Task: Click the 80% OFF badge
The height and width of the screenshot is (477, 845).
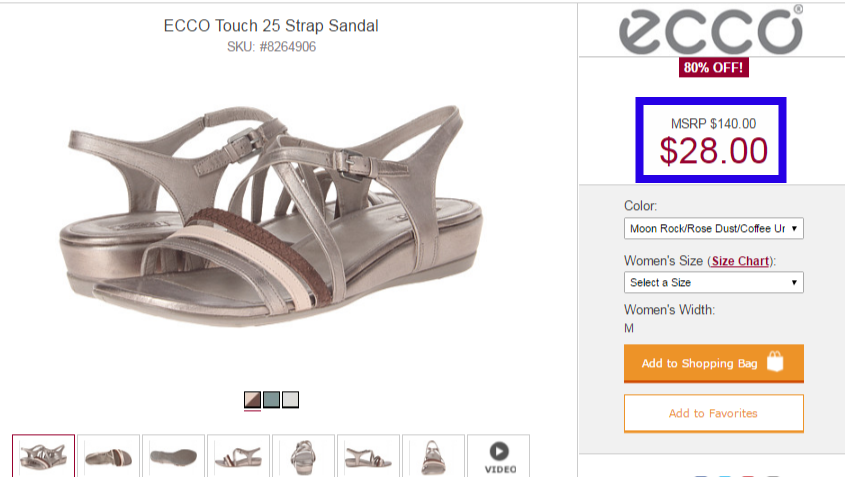Action: [713, 68]
